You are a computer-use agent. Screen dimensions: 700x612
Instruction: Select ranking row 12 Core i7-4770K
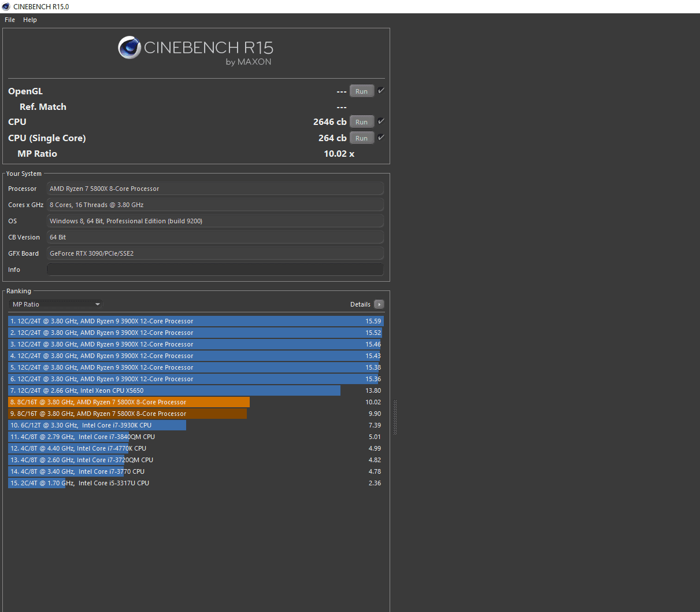(x=196, y=448)
